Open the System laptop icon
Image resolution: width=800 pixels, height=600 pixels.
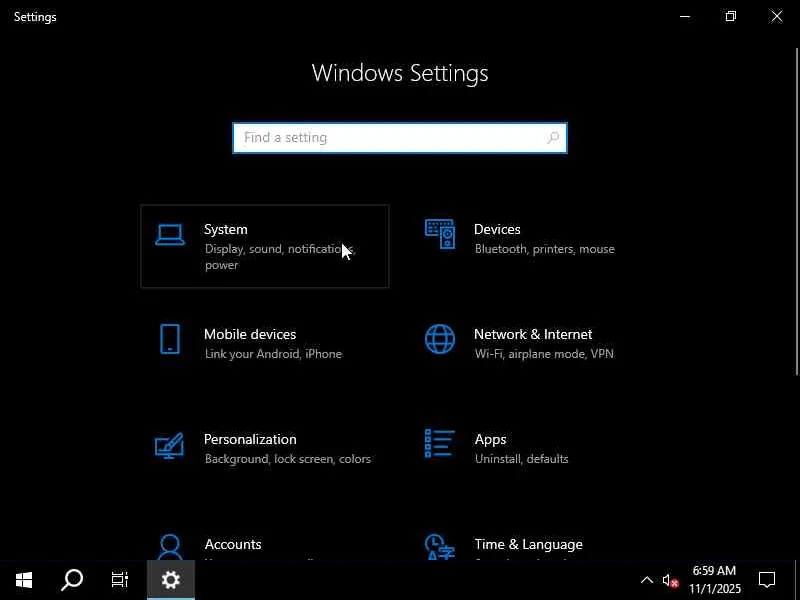170,235
